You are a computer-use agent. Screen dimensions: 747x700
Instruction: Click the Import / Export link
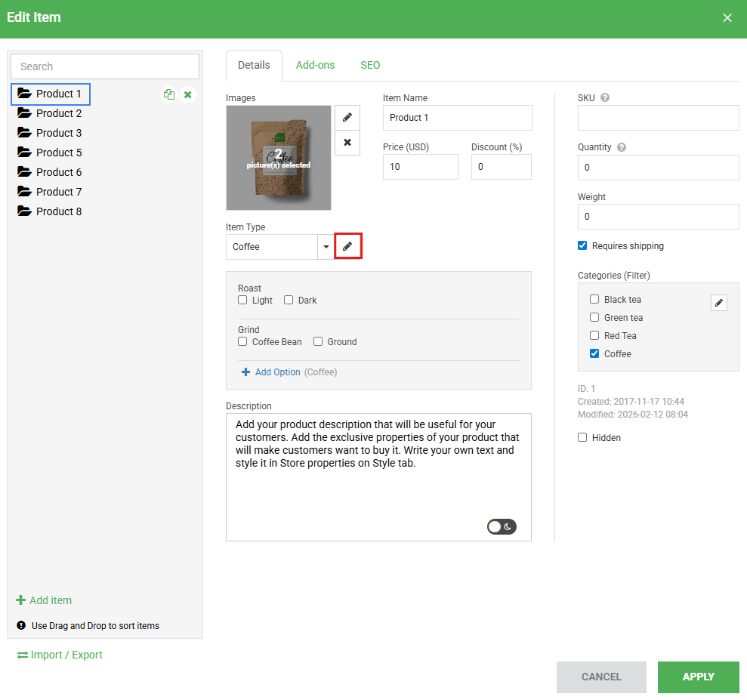pos(60,655)
